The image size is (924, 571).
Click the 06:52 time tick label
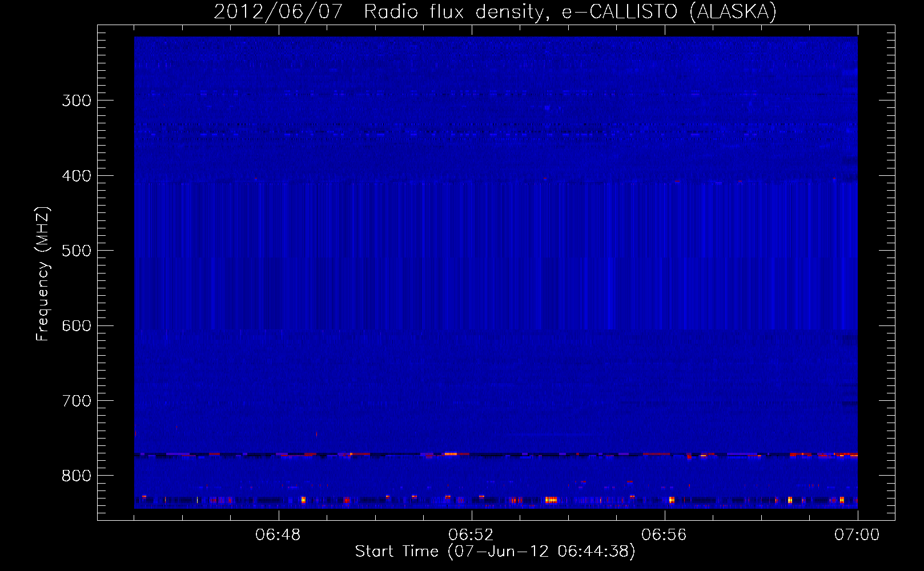471,535
